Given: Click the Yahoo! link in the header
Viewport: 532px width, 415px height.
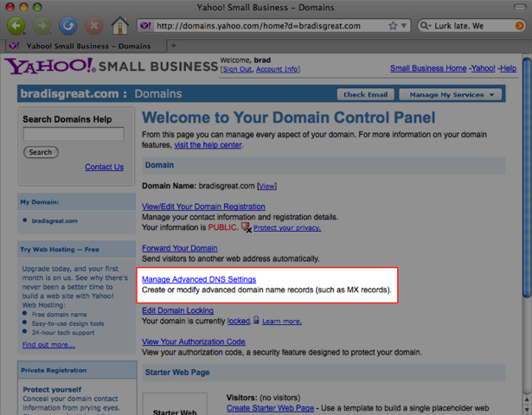Looking at the screenshot, I should [484, 68].
